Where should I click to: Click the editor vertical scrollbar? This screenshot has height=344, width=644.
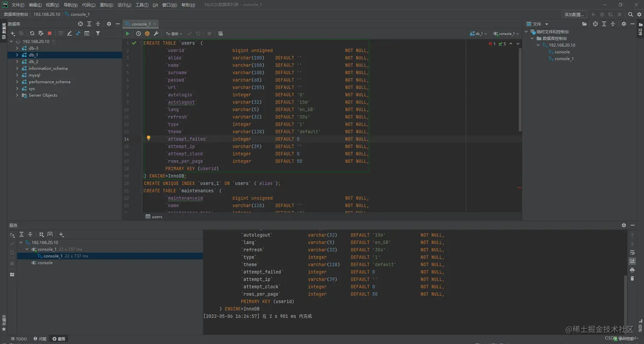pos(520,90)
